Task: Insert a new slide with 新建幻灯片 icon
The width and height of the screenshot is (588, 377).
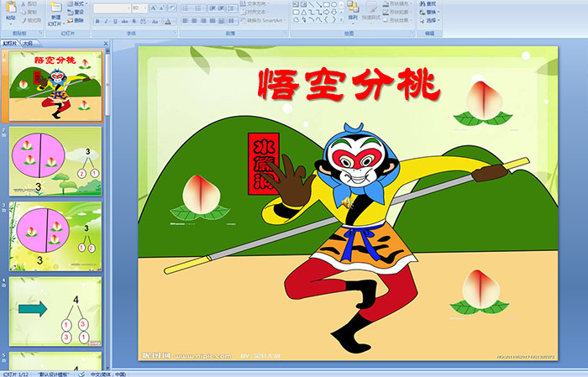Action: (x=56, y=8)
